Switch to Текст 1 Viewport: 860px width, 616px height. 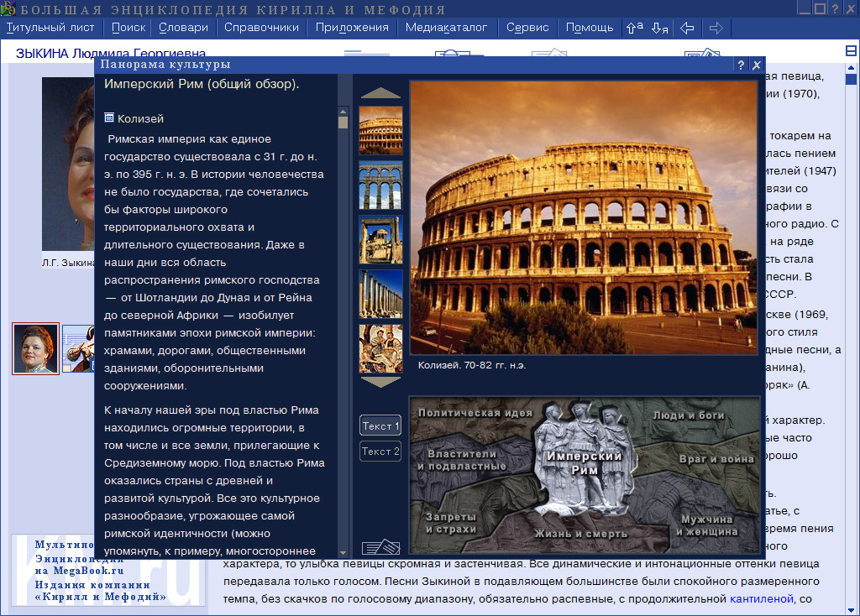tap(380, 425)
